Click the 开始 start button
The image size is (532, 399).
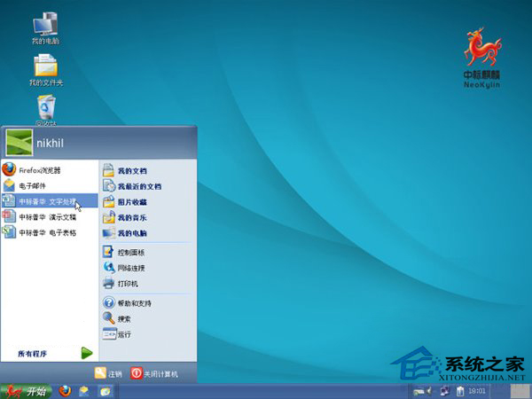coord(26,392)
